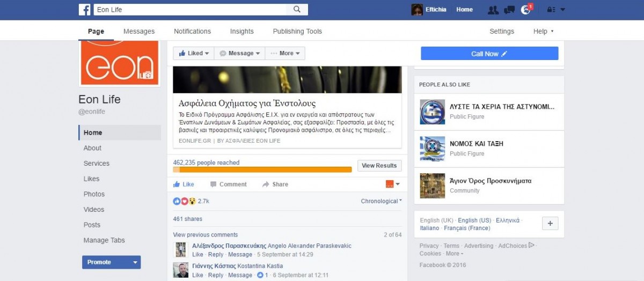Click the Comment speech bubble icon

tap(214, 184)
